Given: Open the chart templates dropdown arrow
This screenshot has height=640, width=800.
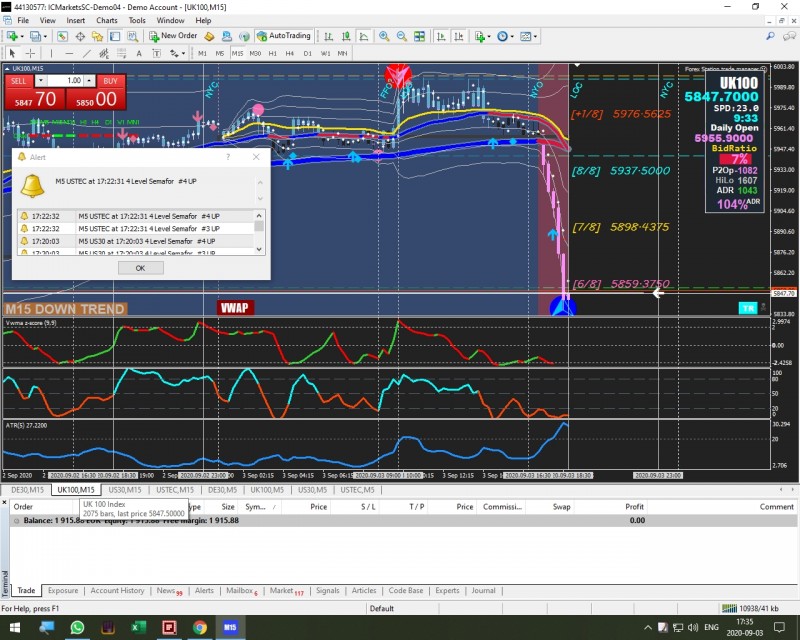Looking at the screenshot, I should click(x=535, y=36).
